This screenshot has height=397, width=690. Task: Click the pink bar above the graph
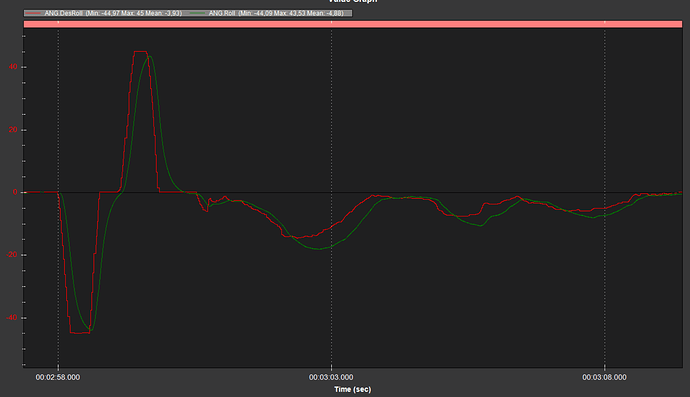click(x=353, y=24)
